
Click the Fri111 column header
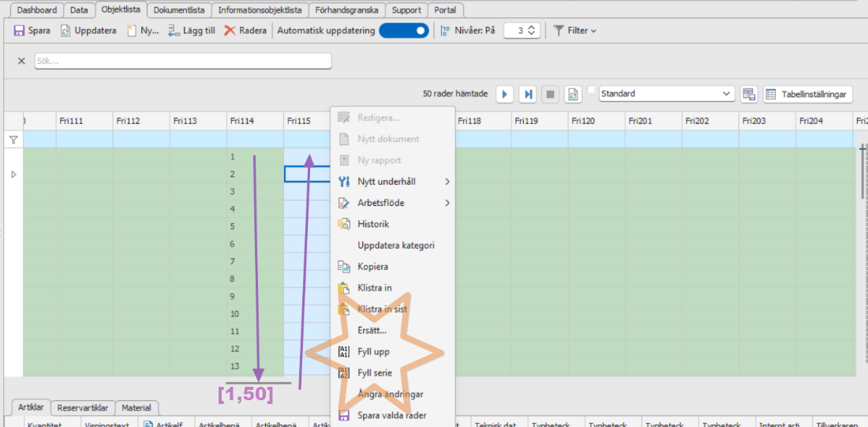coord(84,121)
